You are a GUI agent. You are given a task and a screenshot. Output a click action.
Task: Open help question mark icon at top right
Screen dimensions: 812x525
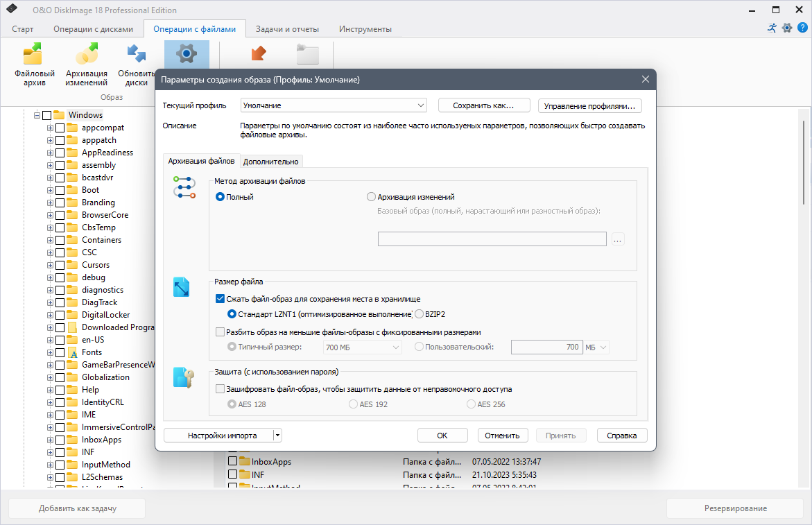click(802, 28)
